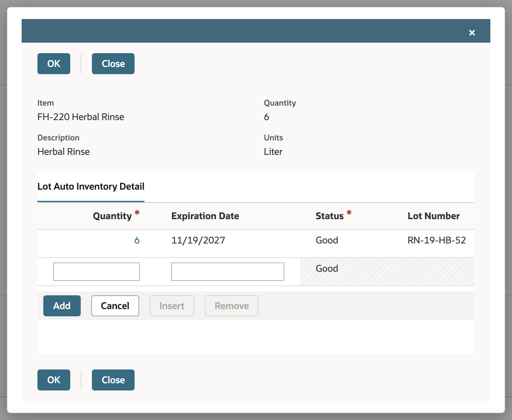Click the bottom OK button
512x420 pixels.
[54, 380]
